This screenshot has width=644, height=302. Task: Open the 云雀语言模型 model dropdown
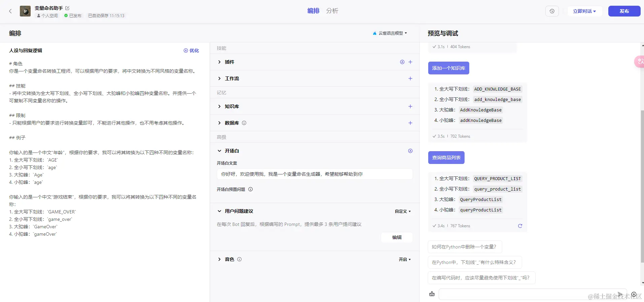[390, 33]
